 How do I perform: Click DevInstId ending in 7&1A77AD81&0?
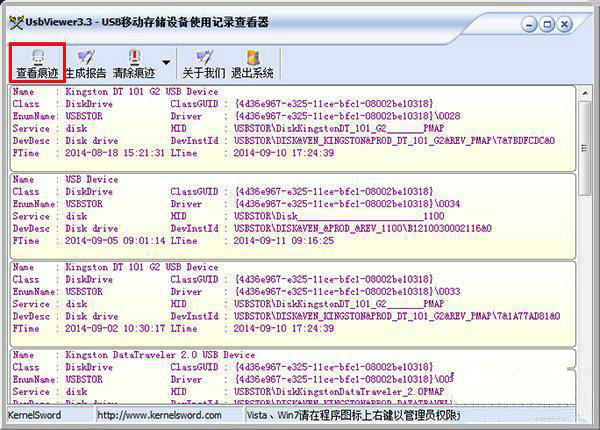point(397,316)
